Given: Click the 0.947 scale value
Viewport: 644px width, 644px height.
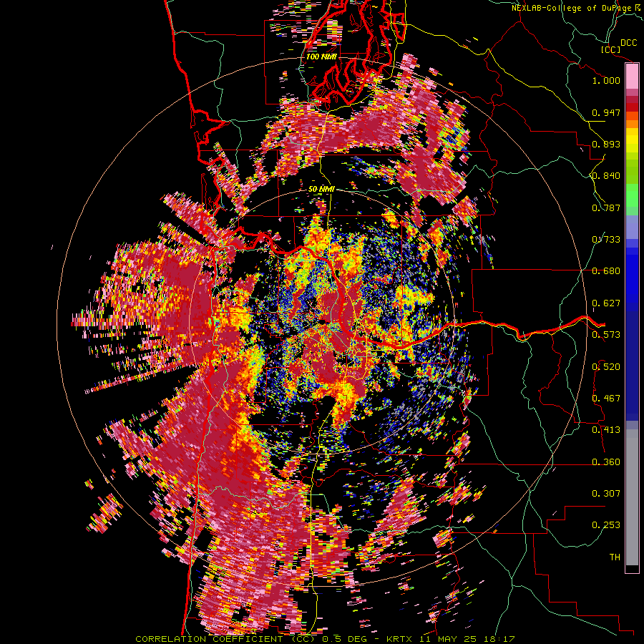Looking at the screenshot, I should pyautogui.click(x=606, y=112).
